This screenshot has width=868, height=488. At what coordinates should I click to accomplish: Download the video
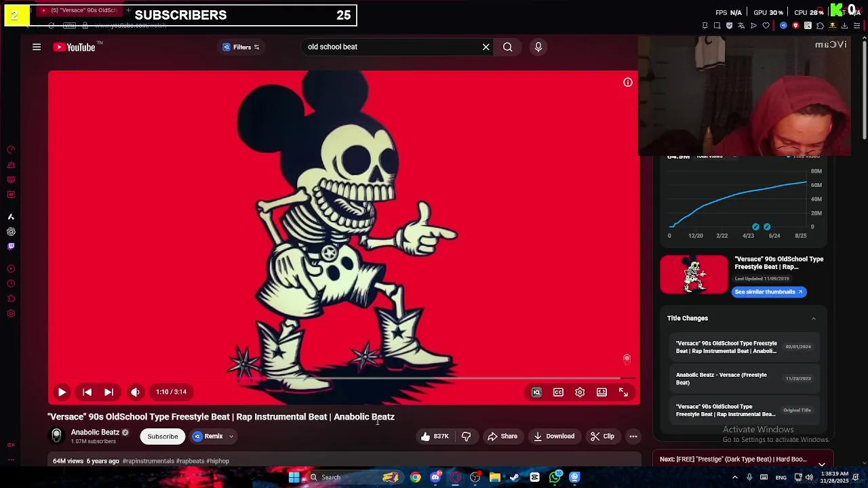coord(554,436)
